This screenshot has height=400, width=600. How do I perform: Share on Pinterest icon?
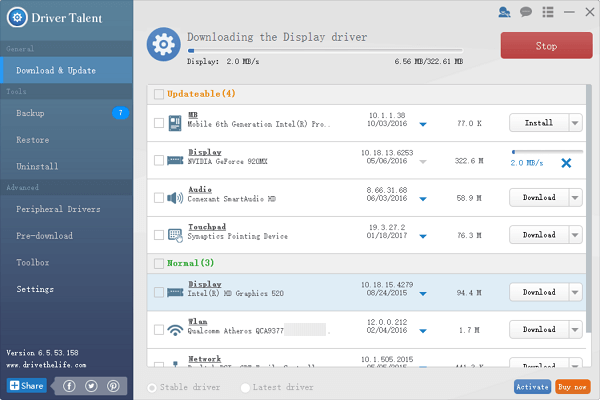click(x=113, y=386)
